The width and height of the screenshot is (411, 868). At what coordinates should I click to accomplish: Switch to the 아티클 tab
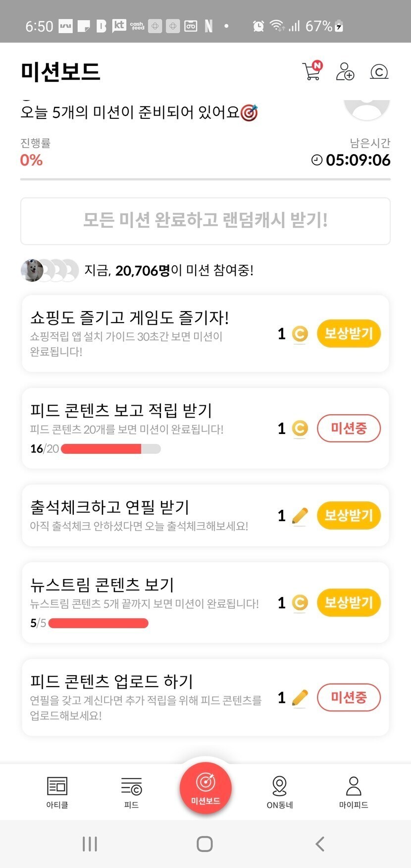click(x=57, y=792)
